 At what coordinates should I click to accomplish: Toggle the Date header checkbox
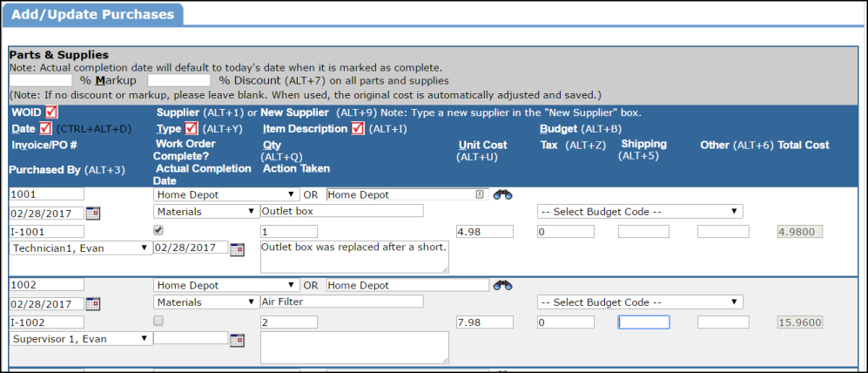click(46, 129)
